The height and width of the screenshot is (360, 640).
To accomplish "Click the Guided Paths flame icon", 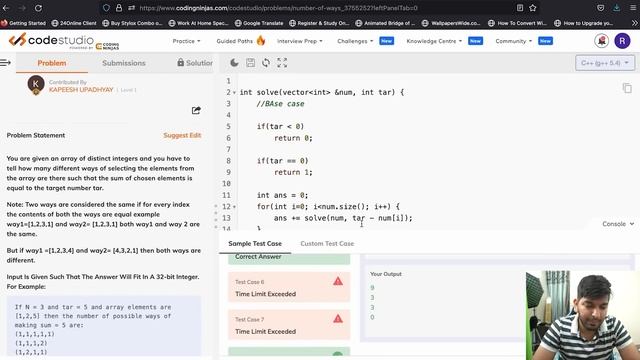I will tap(261, 40).
